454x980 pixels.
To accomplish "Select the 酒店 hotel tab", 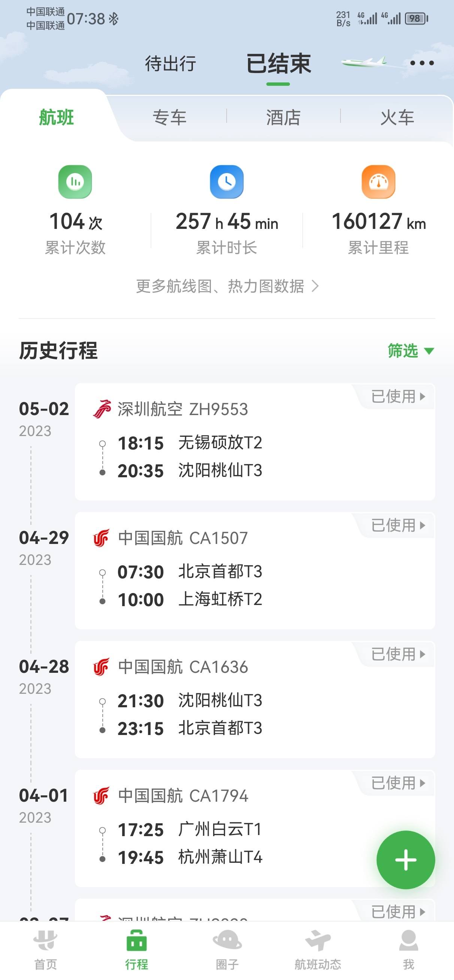I will click(284, 117).
